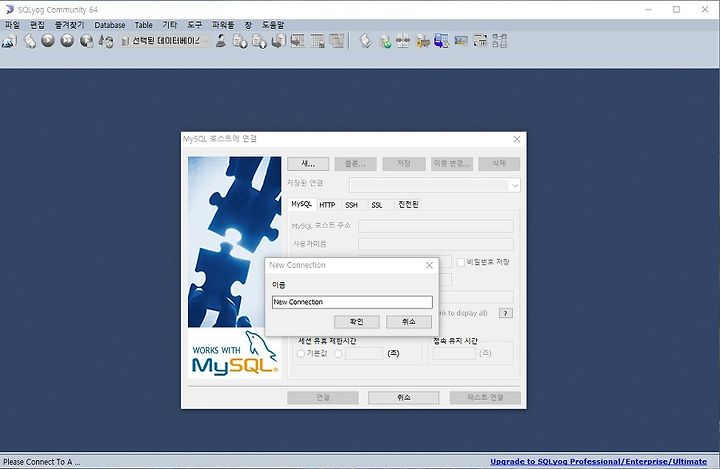Click the 테스트 연결 button

pyautogui.click(x=485, y=397)
